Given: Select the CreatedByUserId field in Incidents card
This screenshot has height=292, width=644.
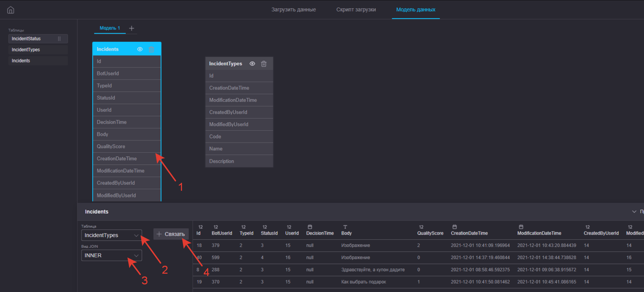Looking at the screenshot, I should tap(127, 183).
